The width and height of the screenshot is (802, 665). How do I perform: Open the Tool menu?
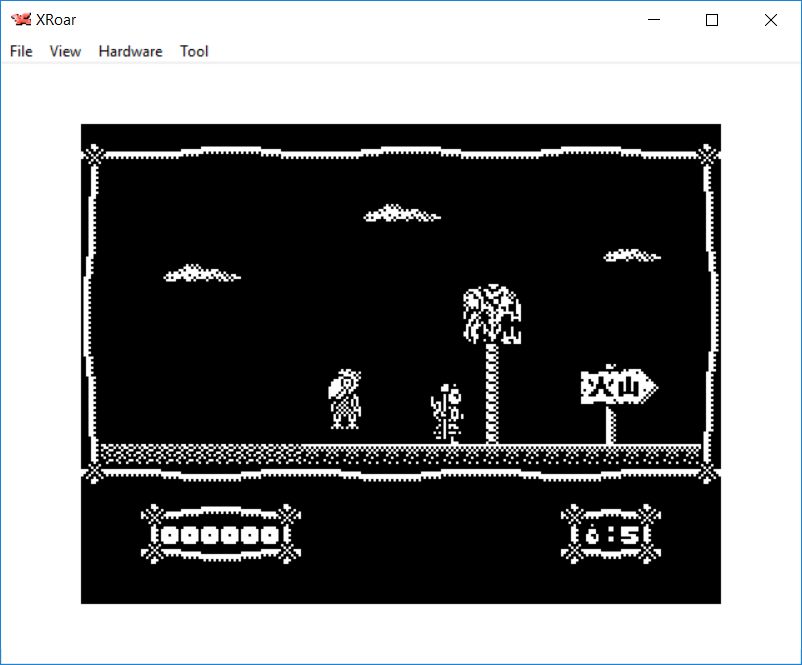point(194,51)
